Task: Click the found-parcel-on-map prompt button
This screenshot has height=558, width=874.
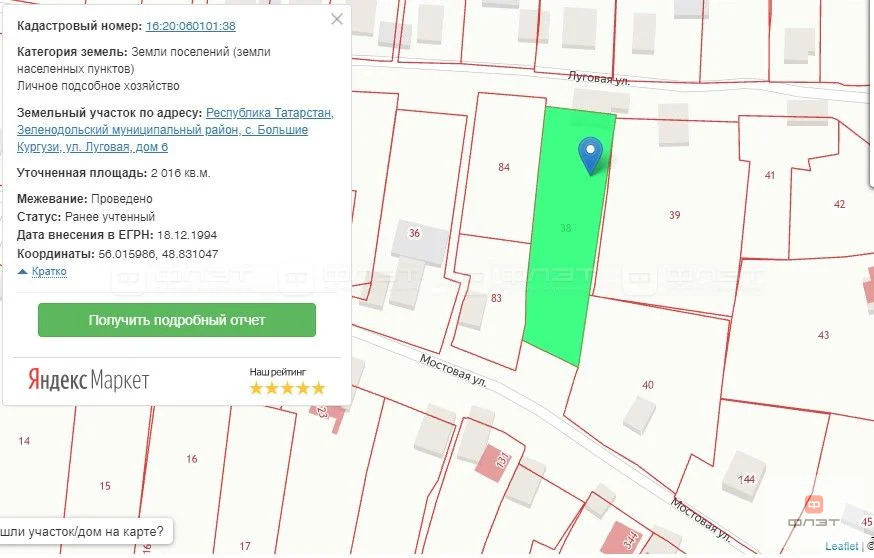Action: [85, 531]
